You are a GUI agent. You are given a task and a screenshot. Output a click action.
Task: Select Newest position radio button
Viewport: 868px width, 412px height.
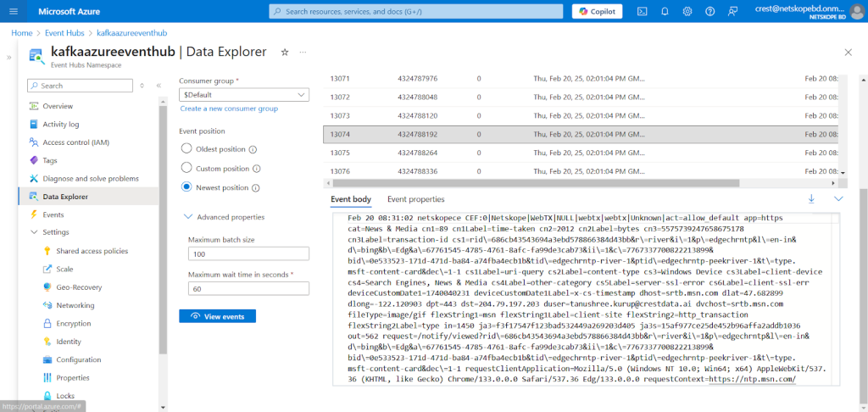186,187
